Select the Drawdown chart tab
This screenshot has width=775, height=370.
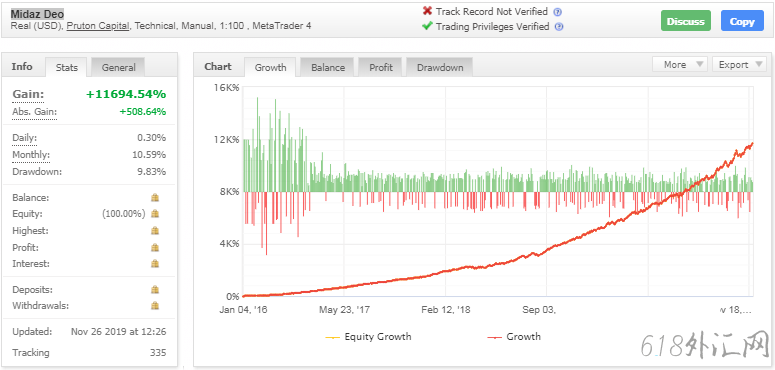(x=440, y=68)
